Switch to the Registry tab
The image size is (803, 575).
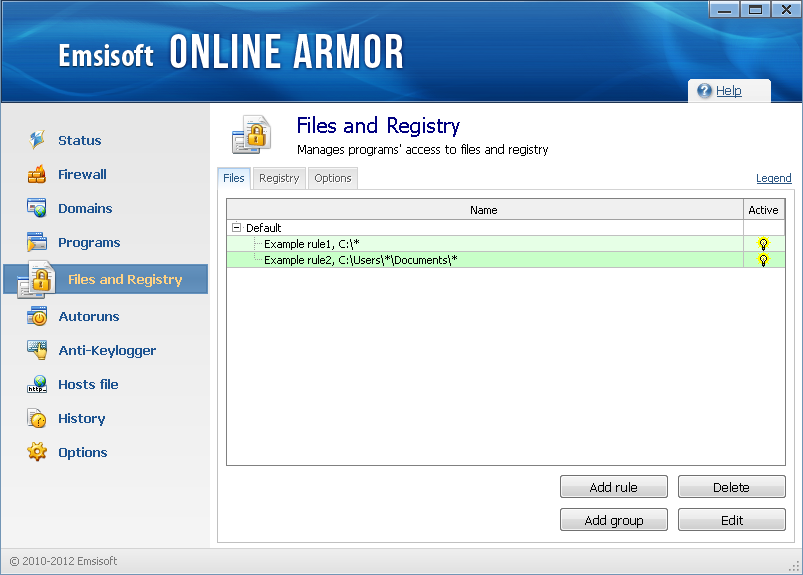click(279, 178)
